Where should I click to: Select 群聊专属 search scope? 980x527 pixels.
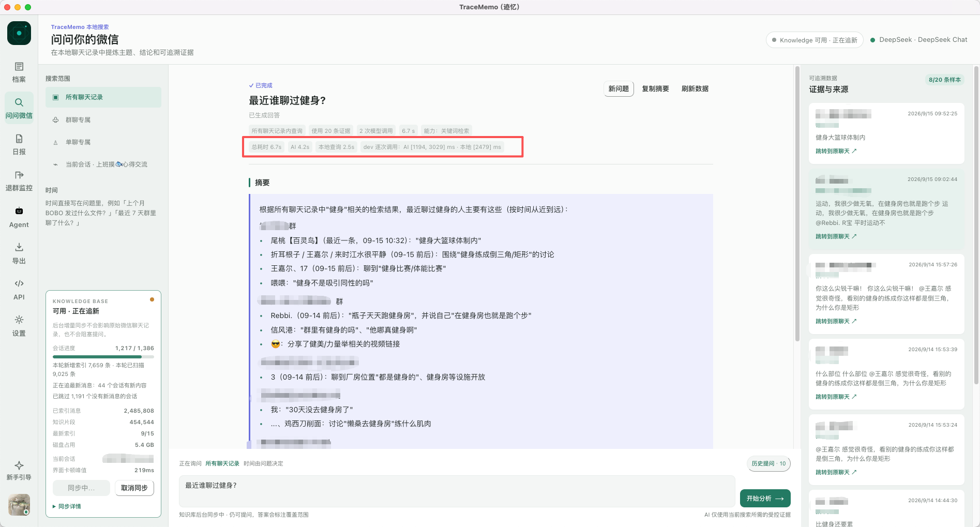click(x=103, y=120)
